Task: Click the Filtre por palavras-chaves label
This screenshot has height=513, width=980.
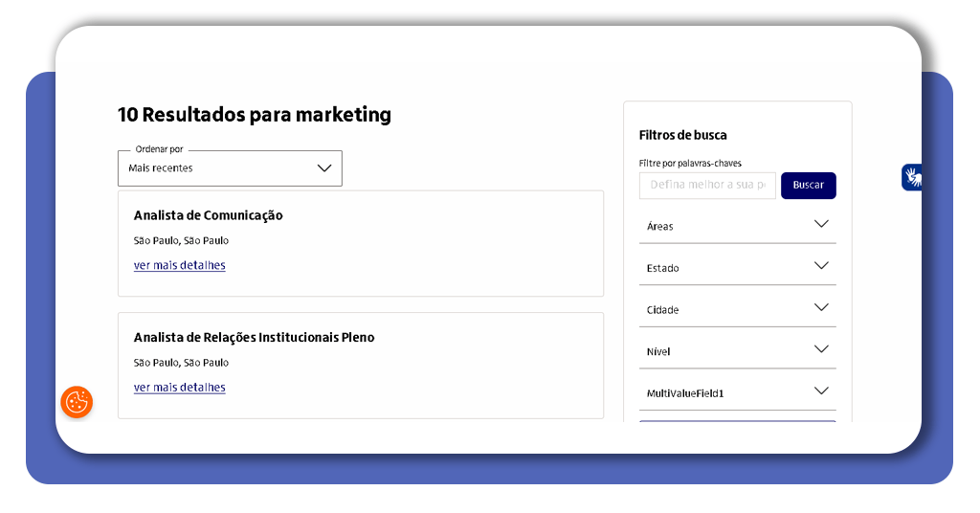Action: coord(690,163)
